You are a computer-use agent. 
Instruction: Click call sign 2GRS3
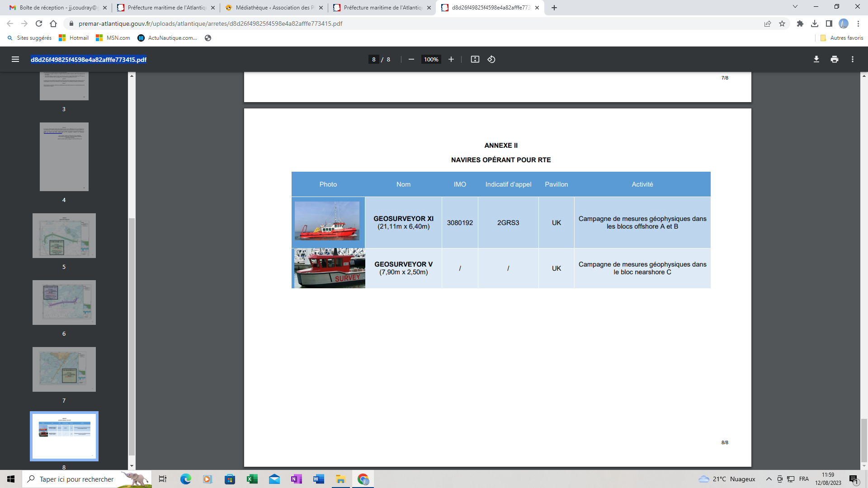tap(508, 223)
